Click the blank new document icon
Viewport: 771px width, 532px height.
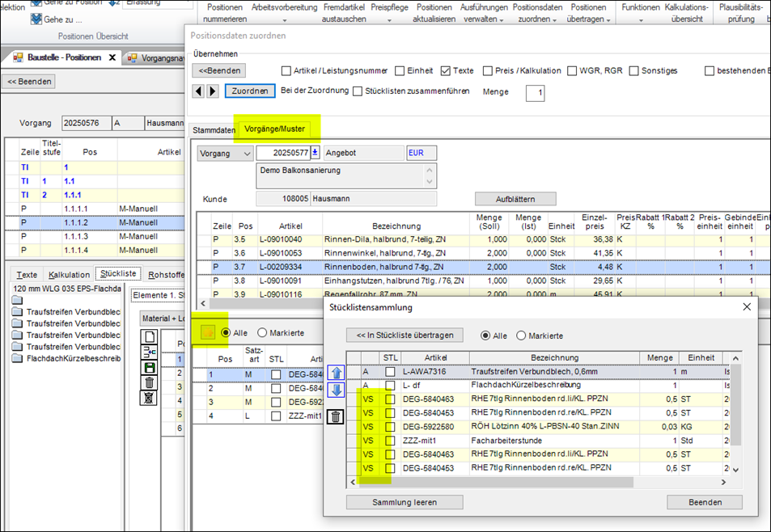(x=149, y=336)
